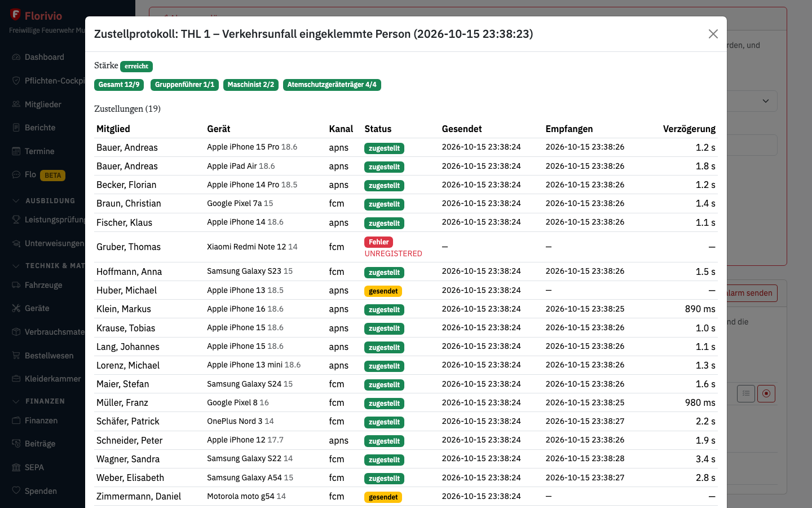Click the Mitglied column header
This screenshot has width=812, height=508.
pos(113,129)
